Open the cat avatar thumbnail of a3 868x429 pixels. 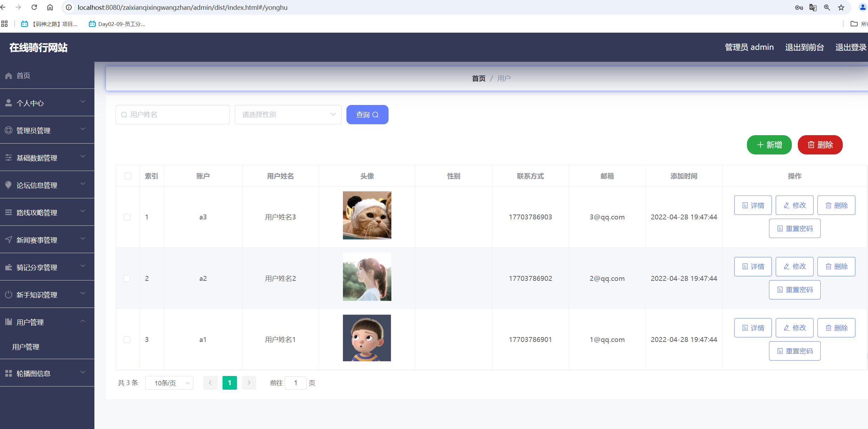pyautogui.click(x=367, y=215)
